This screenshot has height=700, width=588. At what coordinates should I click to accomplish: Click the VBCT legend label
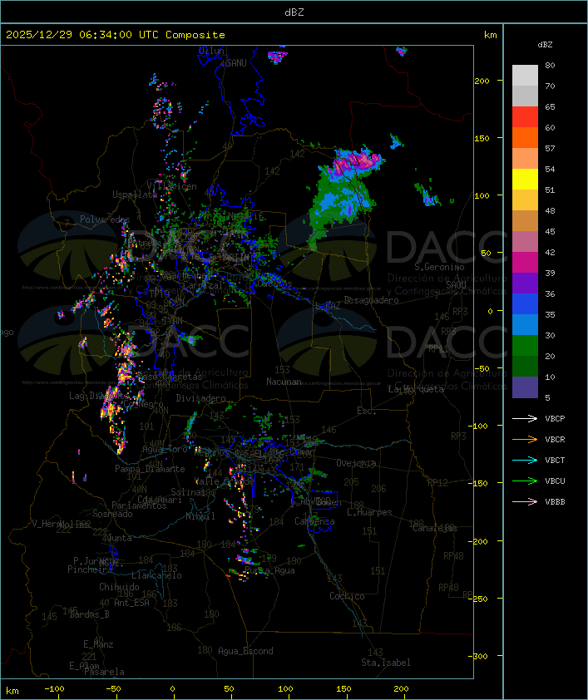click(x=555, y=461)
